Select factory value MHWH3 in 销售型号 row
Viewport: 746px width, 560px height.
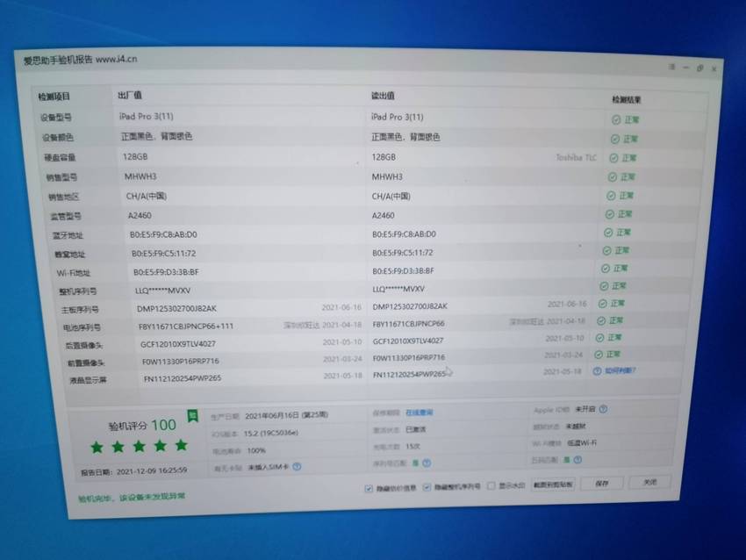coord(140,176)
